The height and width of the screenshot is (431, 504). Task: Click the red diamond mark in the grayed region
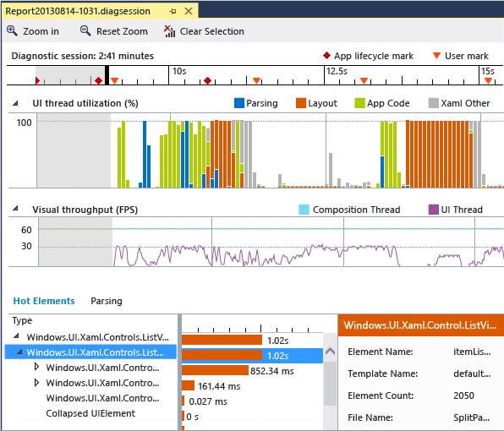coord(99,80)
